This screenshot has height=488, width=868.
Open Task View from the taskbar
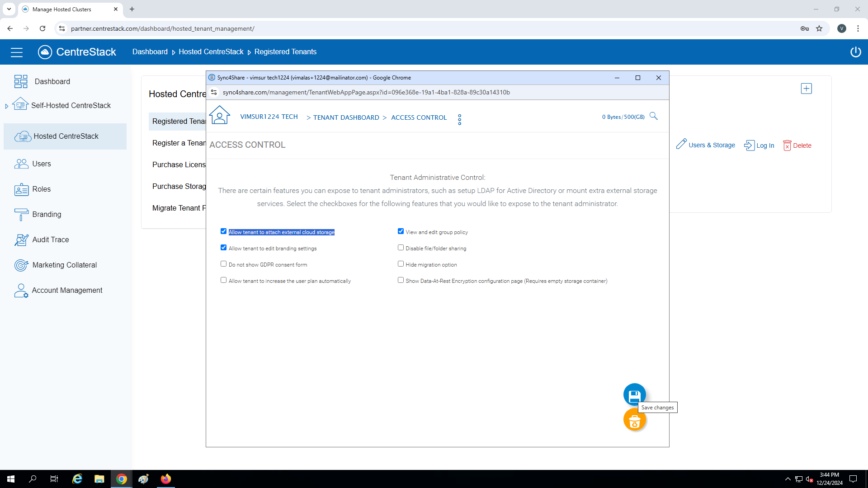pyautogui.click(x=54, y=479)
